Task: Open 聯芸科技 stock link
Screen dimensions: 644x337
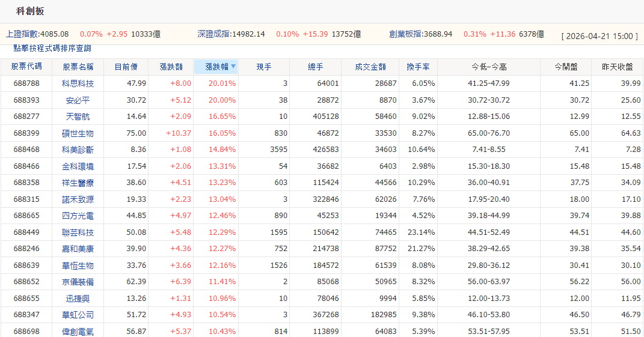Action: click(x=78, y=232)
